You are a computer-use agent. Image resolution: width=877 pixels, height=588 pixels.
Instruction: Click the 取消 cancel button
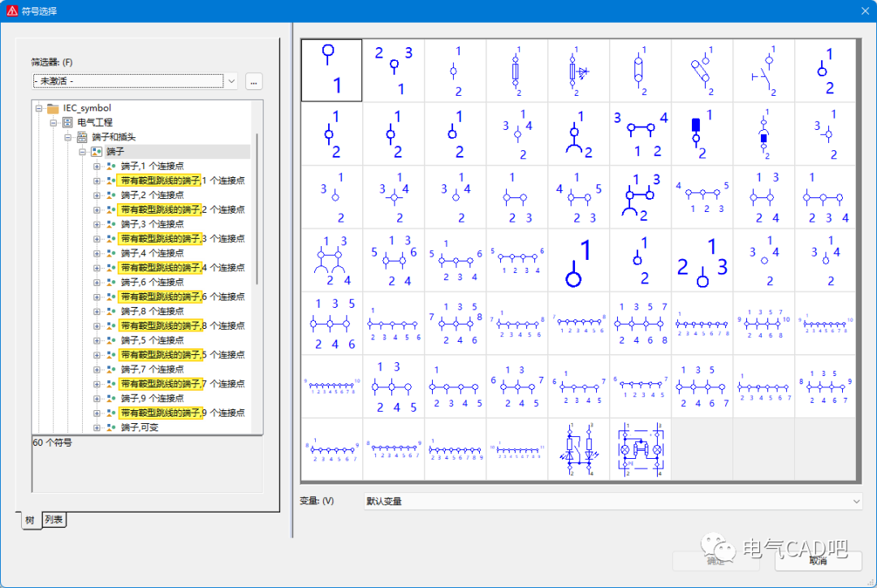pos(818,560)
